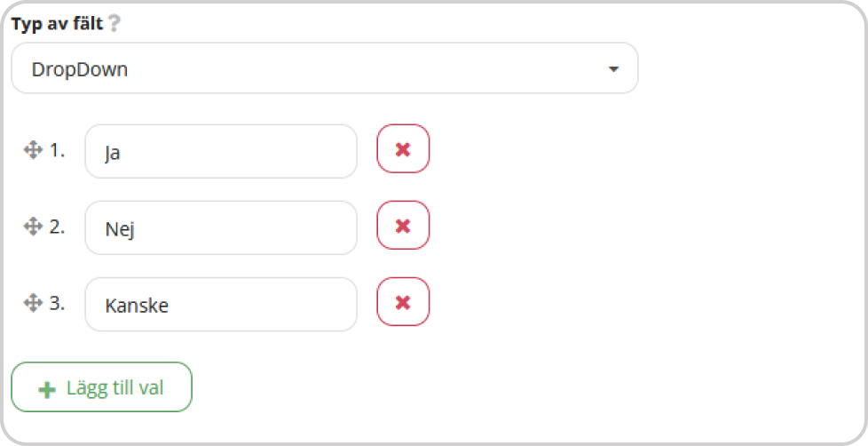Image resolution: width=868 pixels, height=446 pixels.
Task: Click the number label '3.'
Action: pos(57,302)
